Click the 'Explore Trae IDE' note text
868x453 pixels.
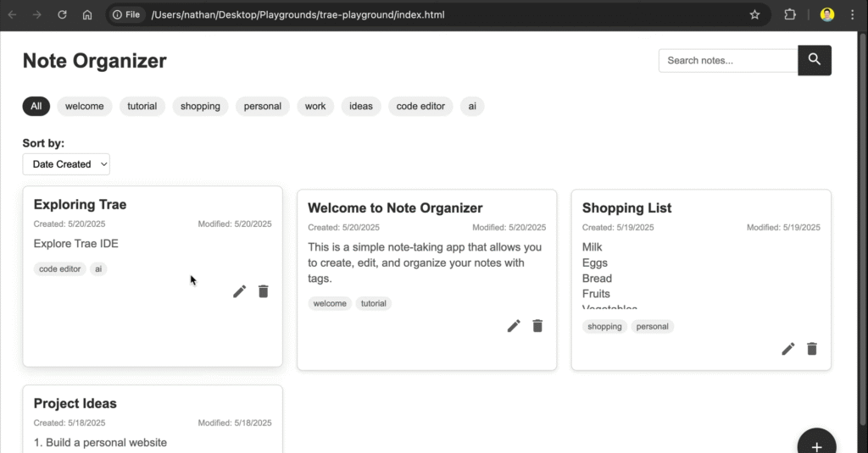[x=75, y=243]
